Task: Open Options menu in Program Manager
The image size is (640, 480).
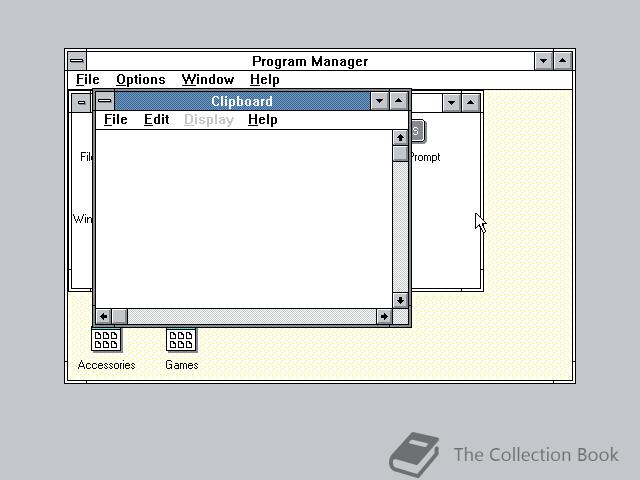Action: click(x=140, y=80)
